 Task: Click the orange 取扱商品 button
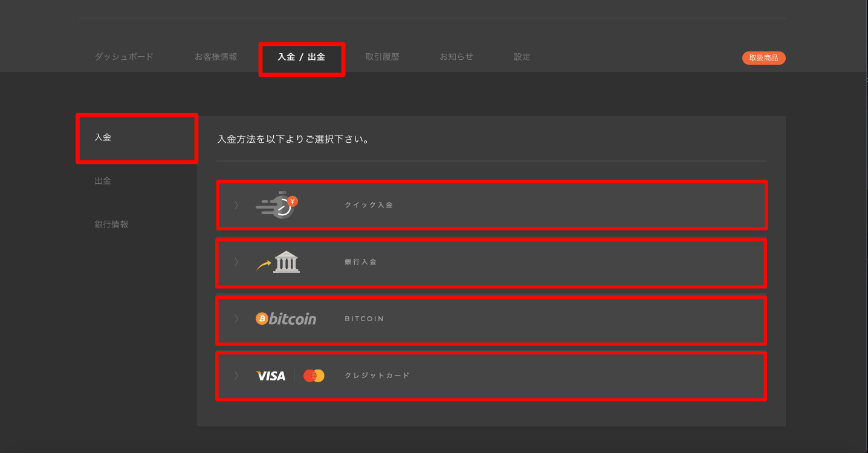tap(764, 58)
